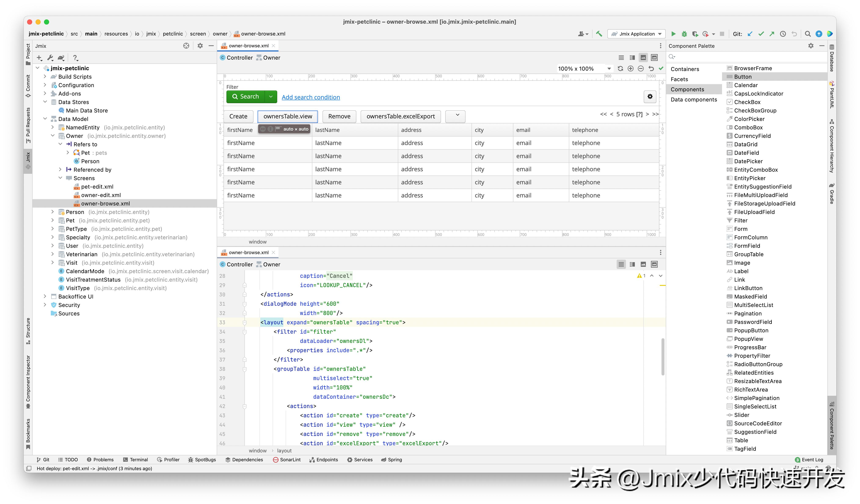
Task: Click the Build hammer icon
Action: (599, 34)
